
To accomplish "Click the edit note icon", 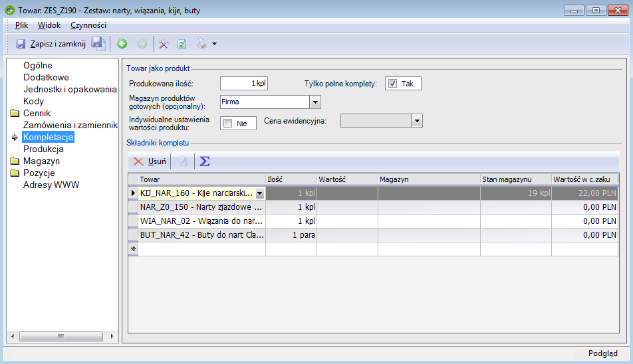I will click(183, 161).
